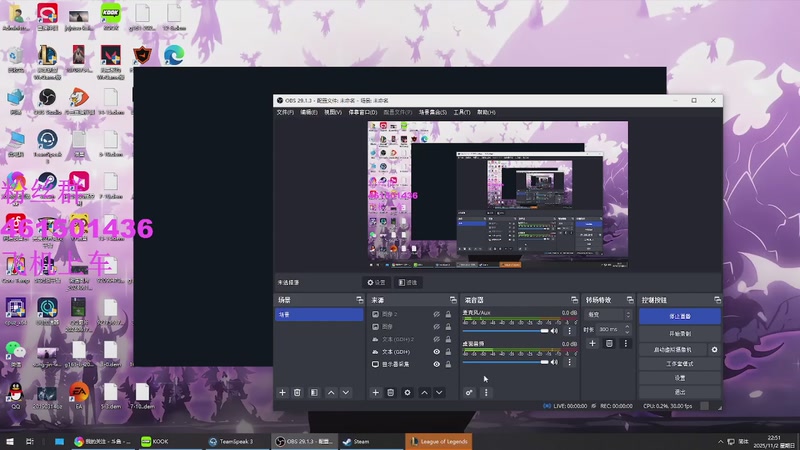
Task: Pop out the Scene Transitions dock icon
Action: tap(630, 300)
